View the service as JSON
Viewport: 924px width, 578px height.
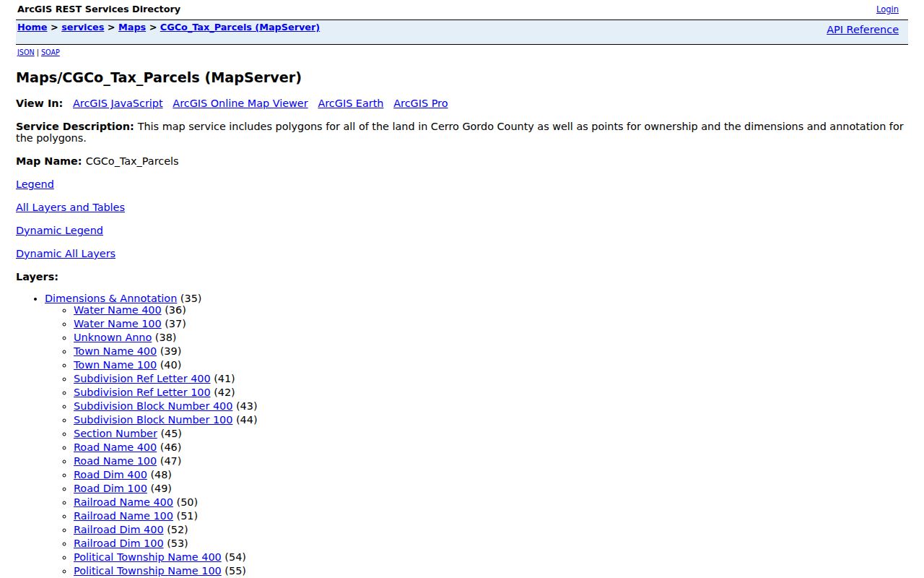tap(26, 53)
